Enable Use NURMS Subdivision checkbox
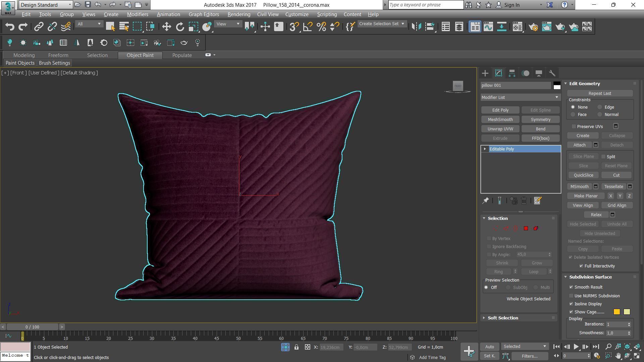Screen dimensions: 644x362 click(x=571, y=296)
